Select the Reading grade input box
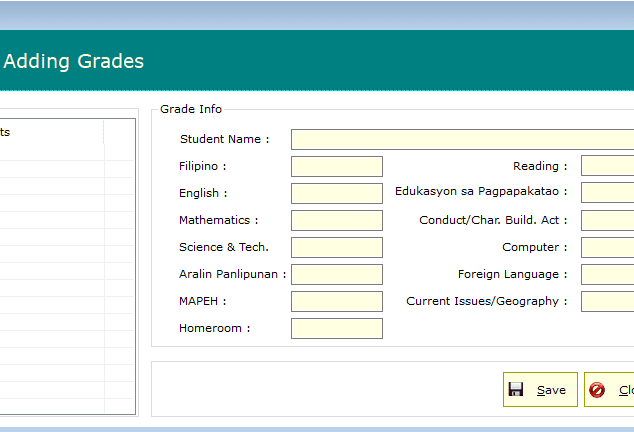 point(607,166)
